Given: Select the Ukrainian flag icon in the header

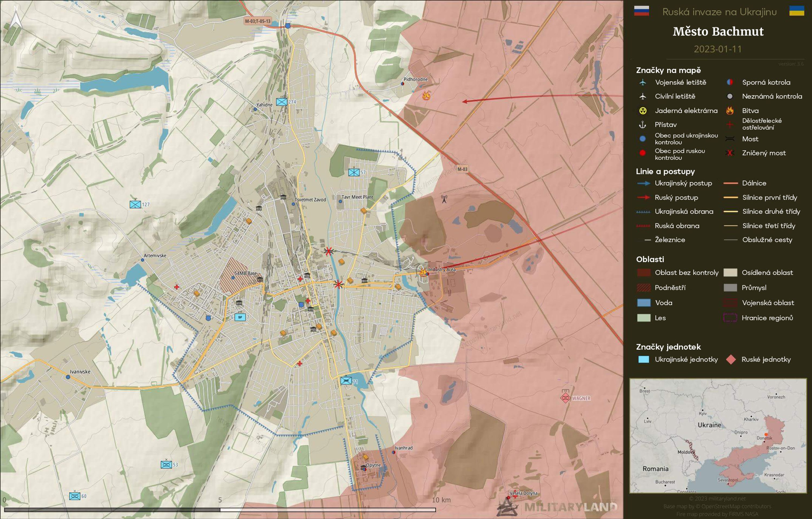Looking at the screenshot, I should click(x=797, y=11).
